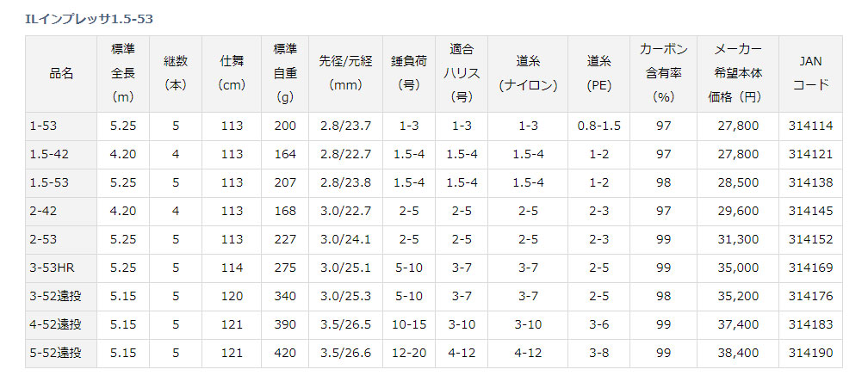This screenshot has width=868, height=388.
Task: Select the 1-53 product name cell
Action: pos(41,126)
